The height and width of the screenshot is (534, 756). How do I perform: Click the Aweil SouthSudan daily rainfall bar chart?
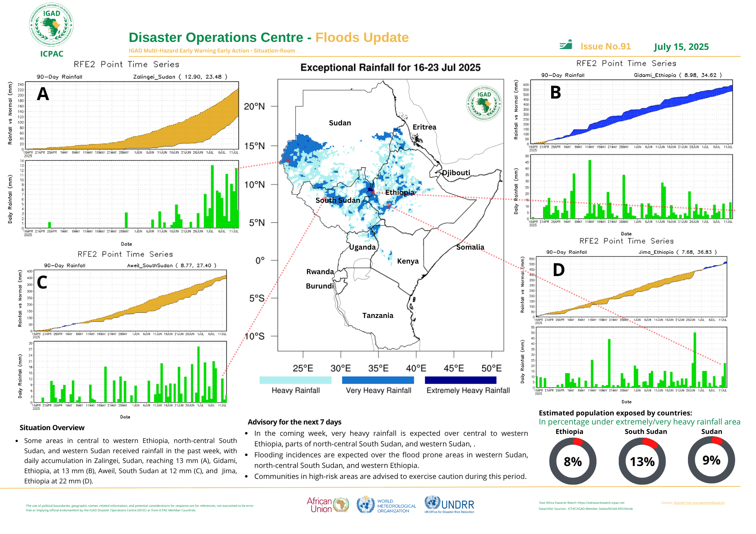point(130,372)
